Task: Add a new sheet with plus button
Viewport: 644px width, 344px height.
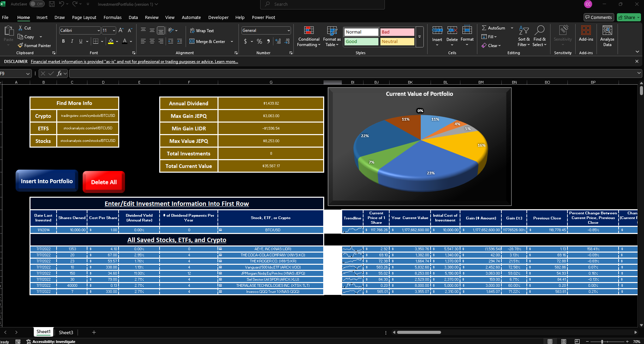Action: [x=94, y=332]
